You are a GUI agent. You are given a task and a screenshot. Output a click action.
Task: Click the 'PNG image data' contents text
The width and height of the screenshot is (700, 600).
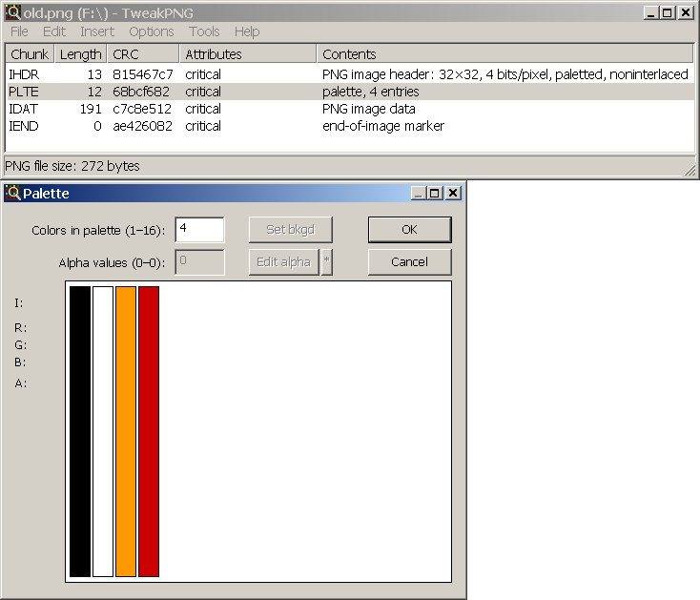click(x=369, y=109)
